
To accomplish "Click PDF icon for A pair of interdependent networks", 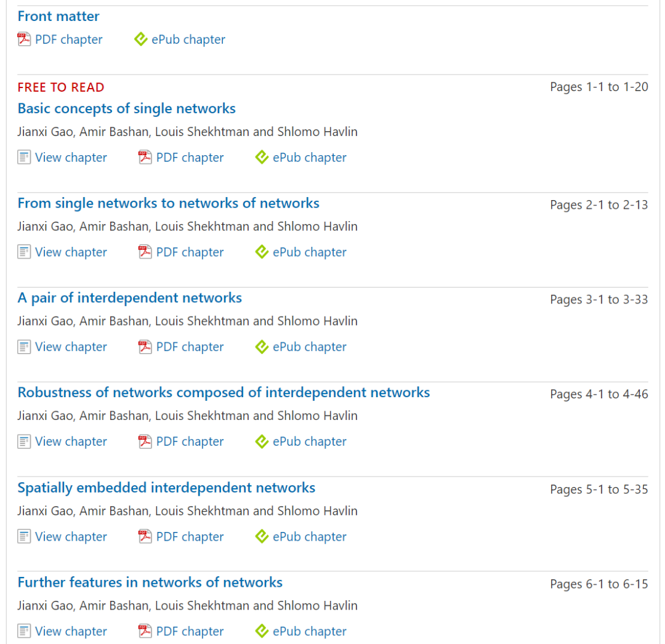I will 145,347.
